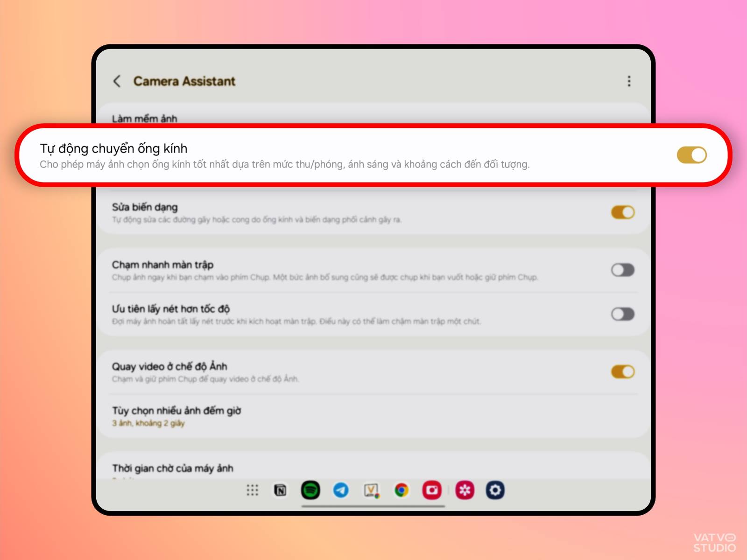Open Spotify from the taskbar
Screen dimensions: 747x560
pyautogui.click(x=310, y=490)
